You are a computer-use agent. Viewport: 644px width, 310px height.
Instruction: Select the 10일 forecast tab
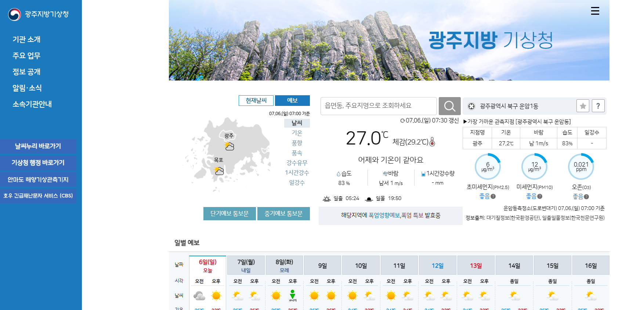[x=361, y=266]
